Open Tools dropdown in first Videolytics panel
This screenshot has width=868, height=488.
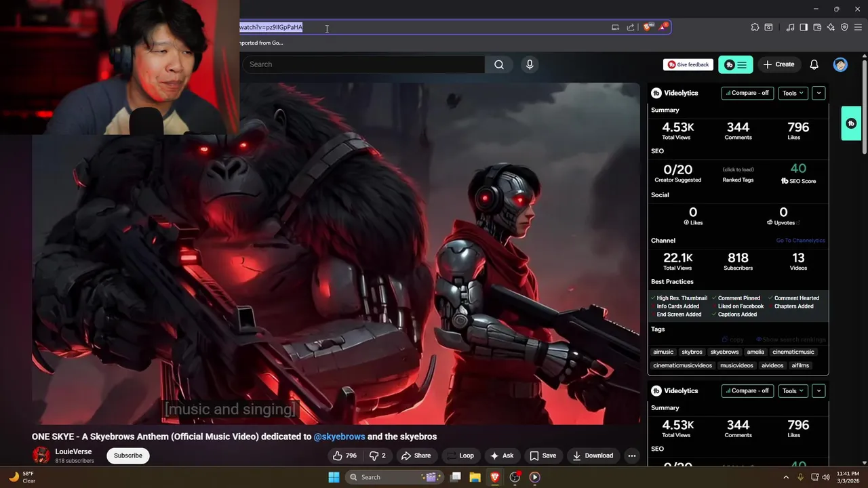click(793, 93)
